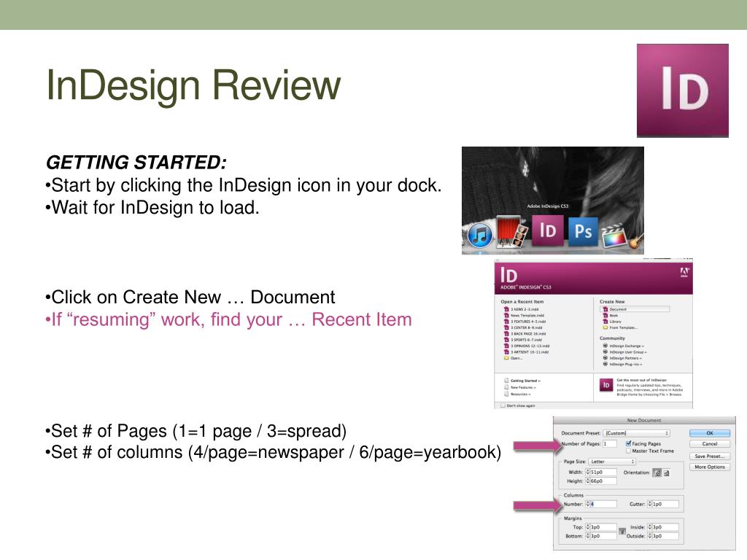
Task: Click the Height value field
Action: pos(603,481)
